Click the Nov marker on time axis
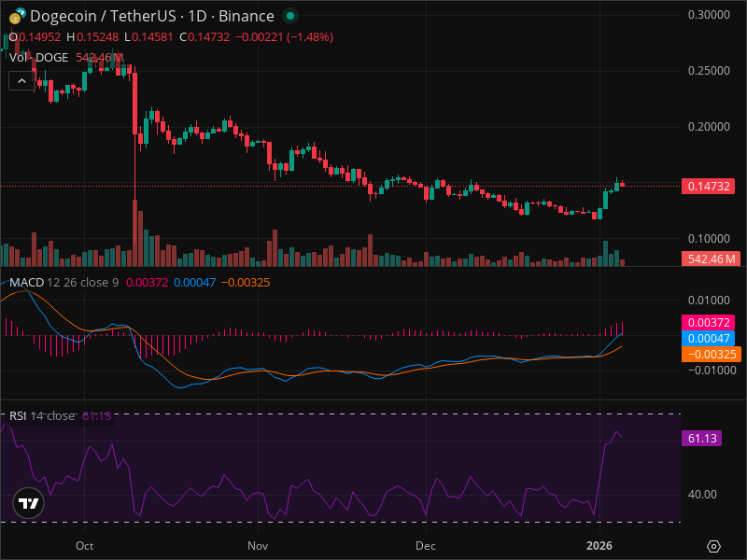Viewport: 747px width, 560px height. click(258, 546)
